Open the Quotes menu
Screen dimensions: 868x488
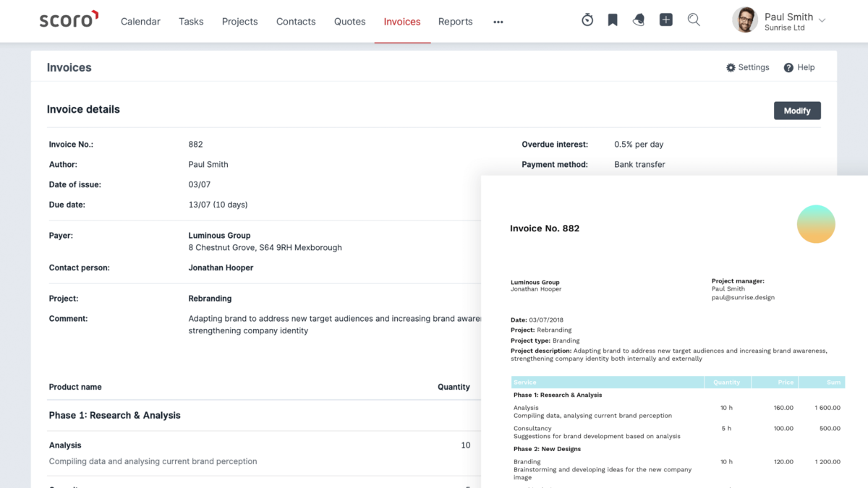[349, 22]
